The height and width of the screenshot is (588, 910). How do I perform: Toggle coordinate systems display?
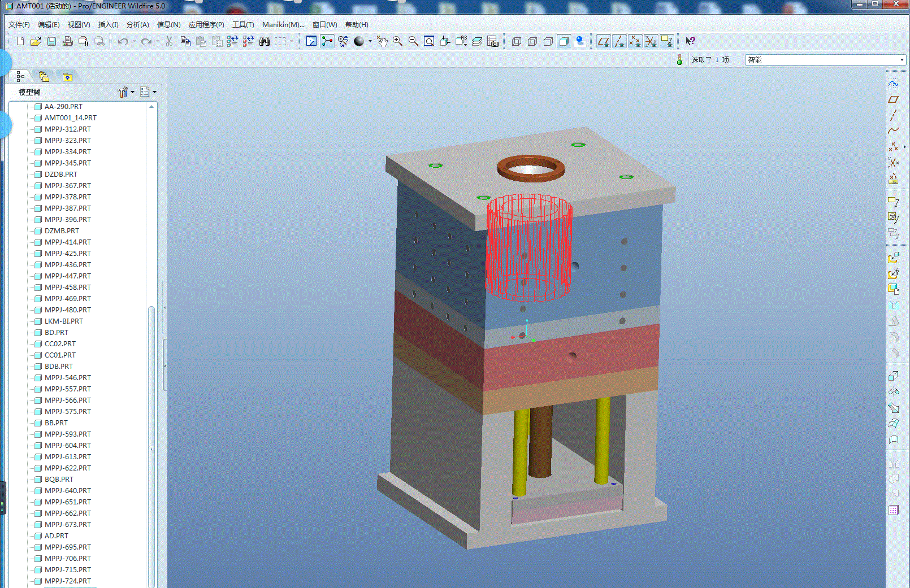651,41
